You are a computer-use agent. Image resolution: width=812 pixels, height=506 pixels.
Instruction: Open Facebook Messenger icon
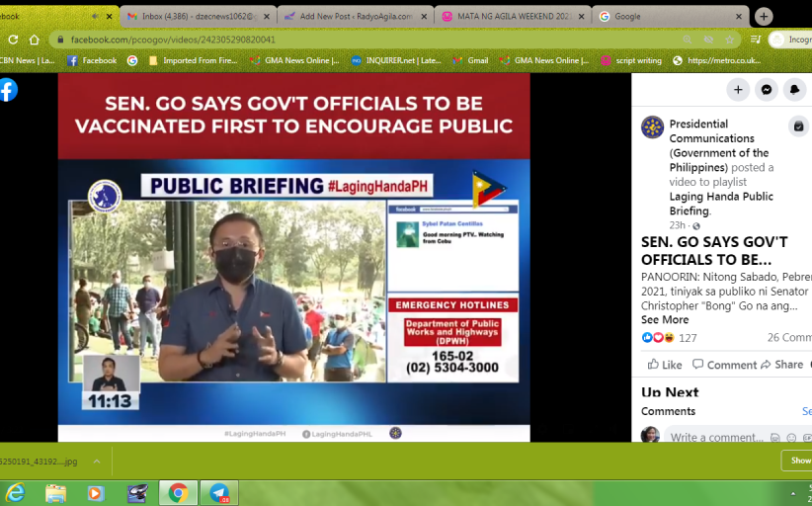(767, 90)
